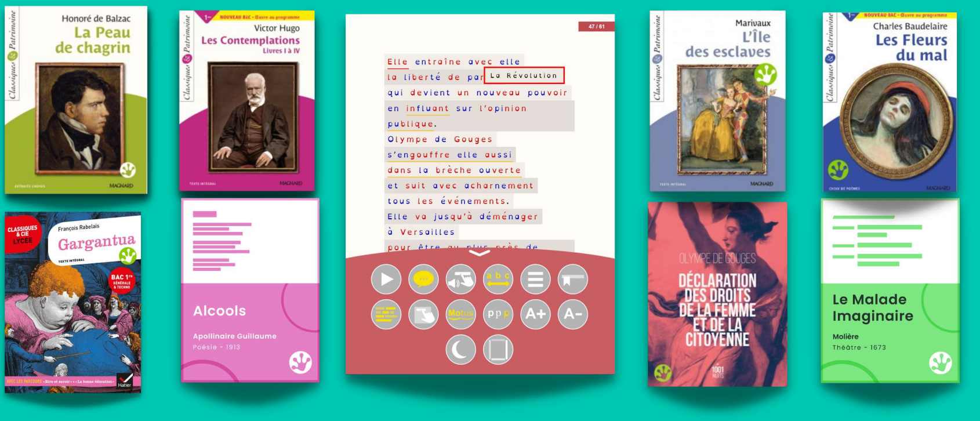Open La Peau de chagrin book cover
The height and width of the screenshot is (421, 980).
pyautogui.click(x=76, y=100)
